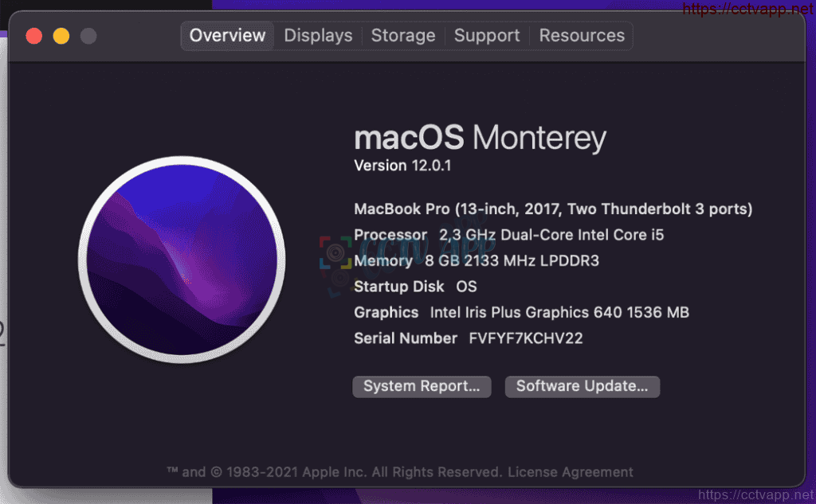Screen dimensions: 816x504
Task: Click the Processor 2,3 GHz specification
Action: point(509,235)
